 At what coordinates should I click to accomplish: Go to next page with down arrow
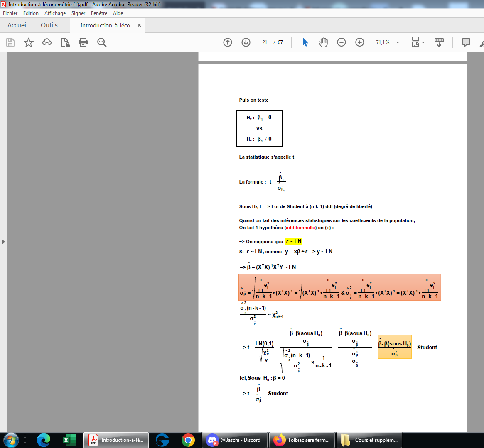click(246, 42)
